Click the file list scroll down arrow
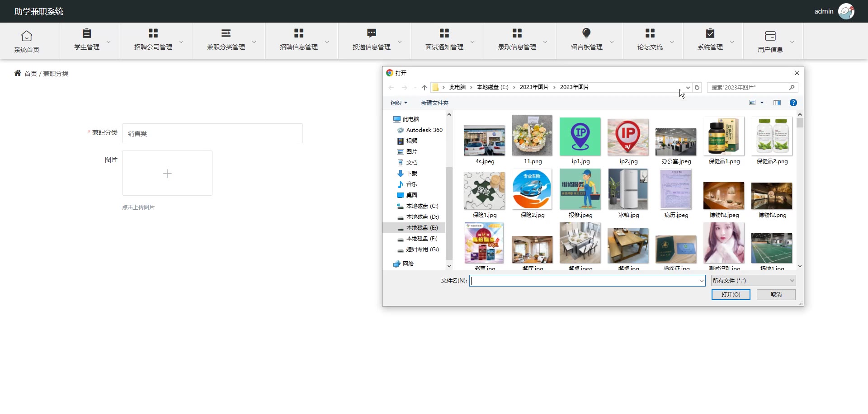The image size is (868, 414). (x=800, y=266)
